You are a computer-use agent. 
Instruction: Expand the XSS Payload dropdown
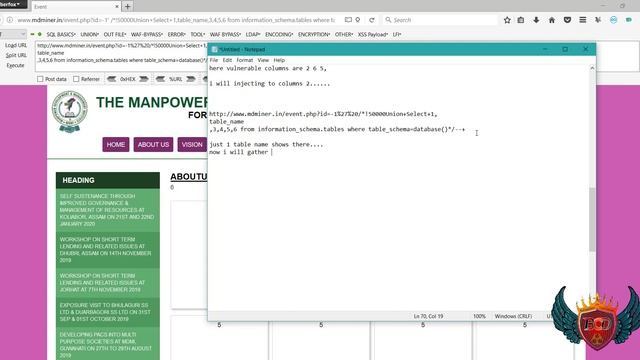coord(373,35)
